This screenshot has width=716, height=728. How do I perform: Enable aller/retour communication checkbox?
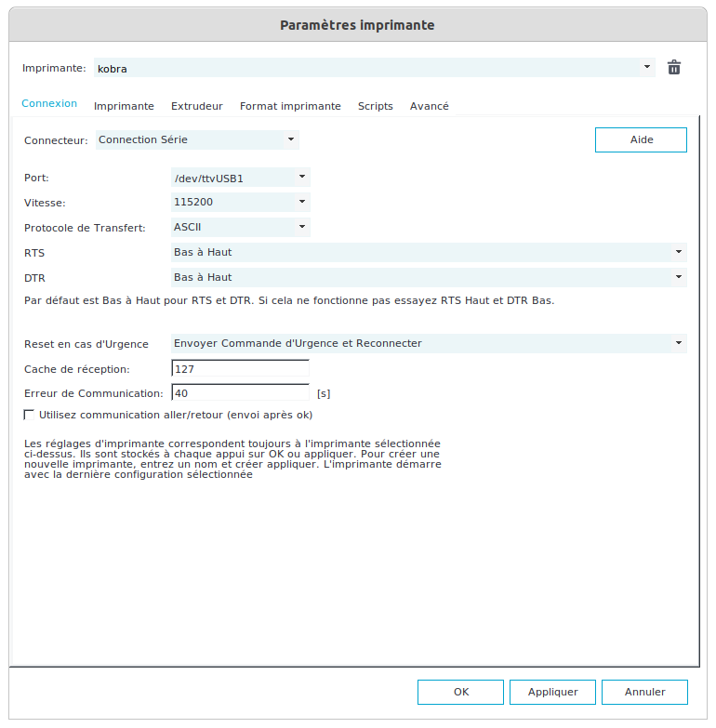coord(29,415)
